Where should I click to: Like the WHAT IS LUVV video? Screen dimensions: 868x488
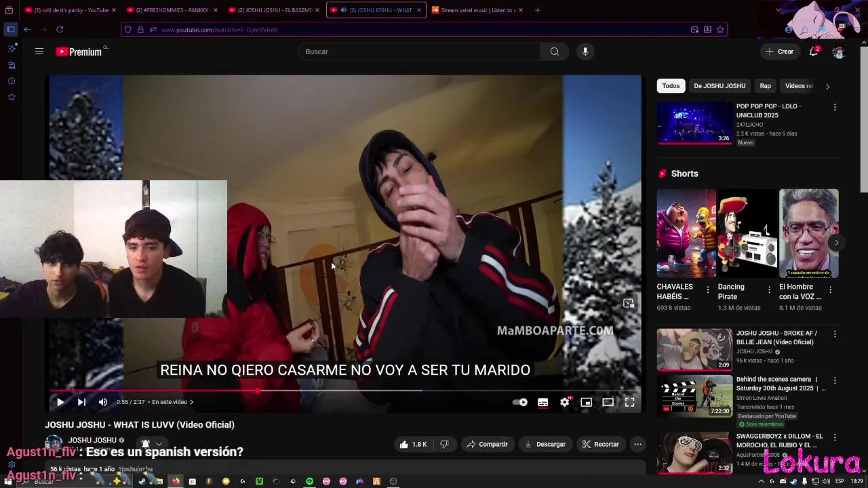click(x=413, y=444)
